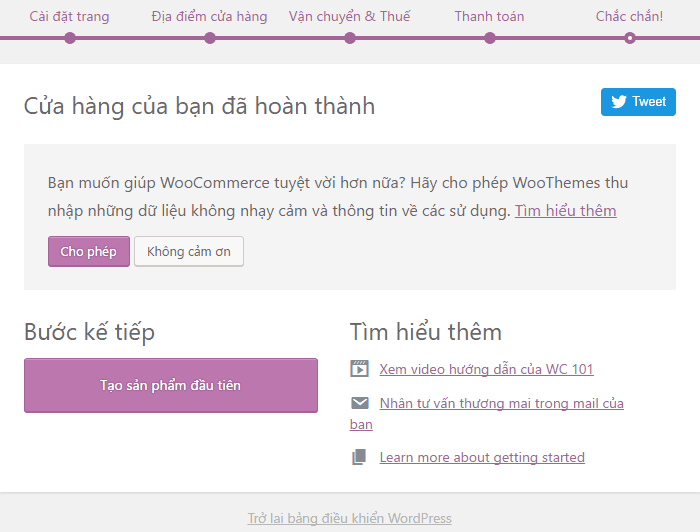700x532 pixels.
Task: Click progress dot under Thanh toán
Action: tap(490, 38)
